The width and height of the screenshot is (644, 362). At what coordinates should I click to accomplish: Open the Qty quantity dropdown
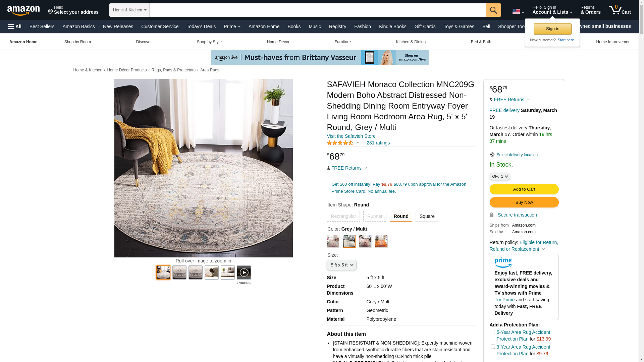click(x=500, y=176)
